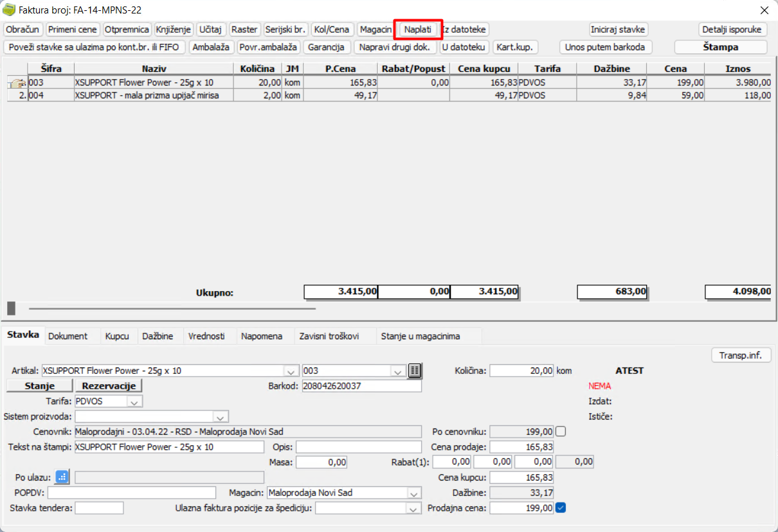Open the Tarifa PDVOS dropdown
Screen dimensions: 778x532
click(x=134, y=401)
